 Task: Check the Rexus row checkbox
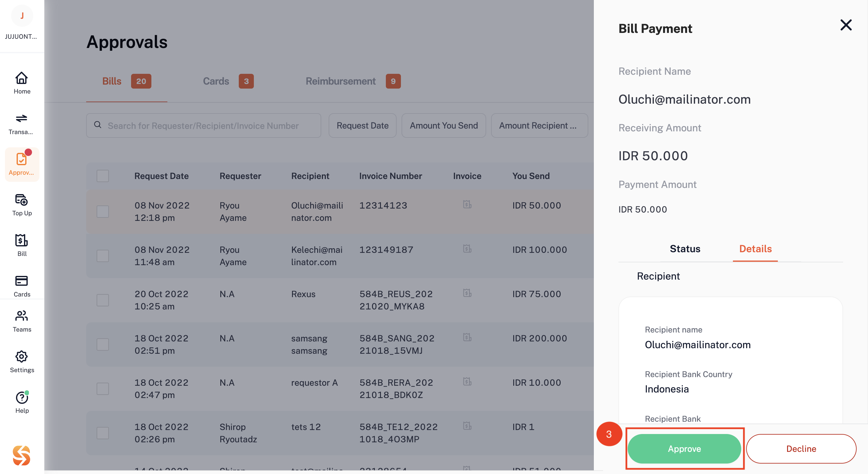click(x=103, y=300)
